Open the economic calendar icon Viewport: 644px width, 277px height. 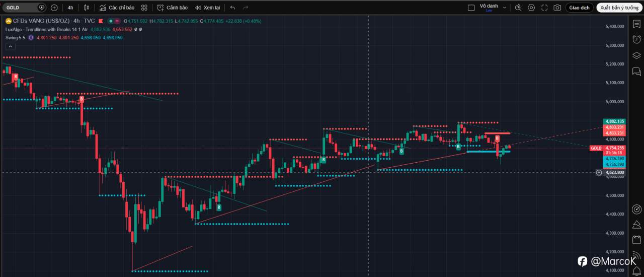tap(636, 240)
